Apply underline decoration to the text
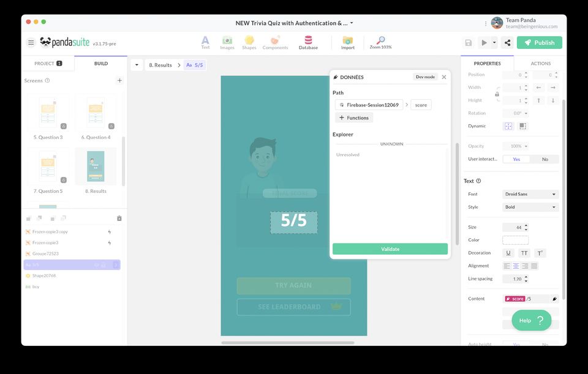Image resolution: width=588 pixels, height=374 pixels. coord(508,253)
